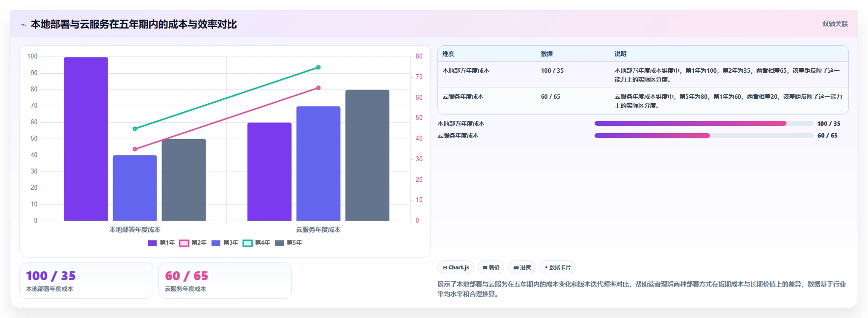Toggle the 第5年 legend item
The width and height of the screenshot is (868, 318).
click(x=288, y=243)
